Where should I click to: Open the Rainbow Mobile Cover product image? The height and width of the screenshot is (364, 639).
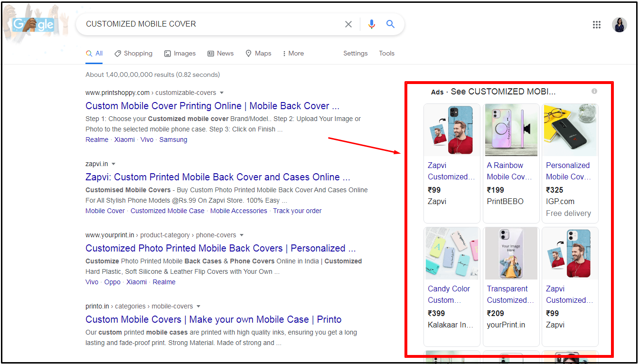(511, 130)
